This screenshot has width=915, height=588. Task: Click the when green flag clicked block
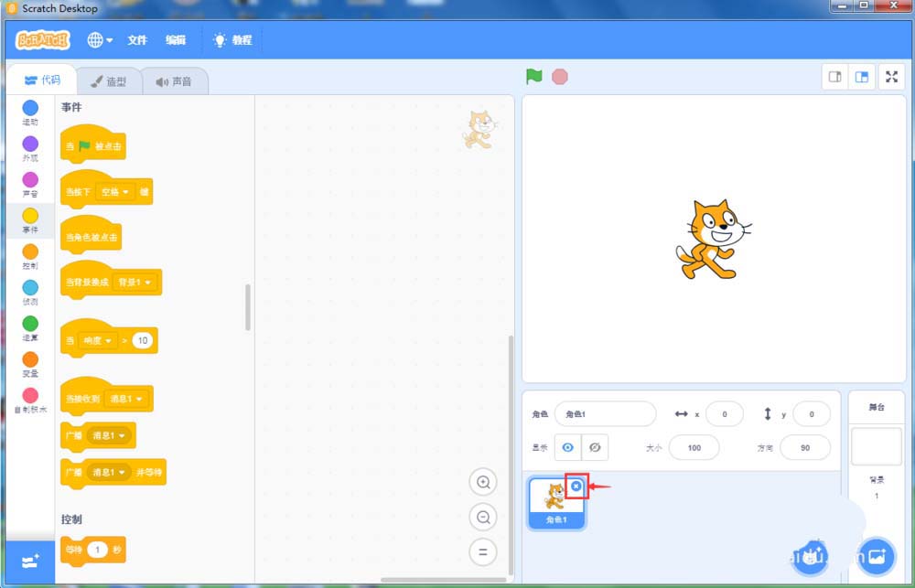(x=92, y=144)
